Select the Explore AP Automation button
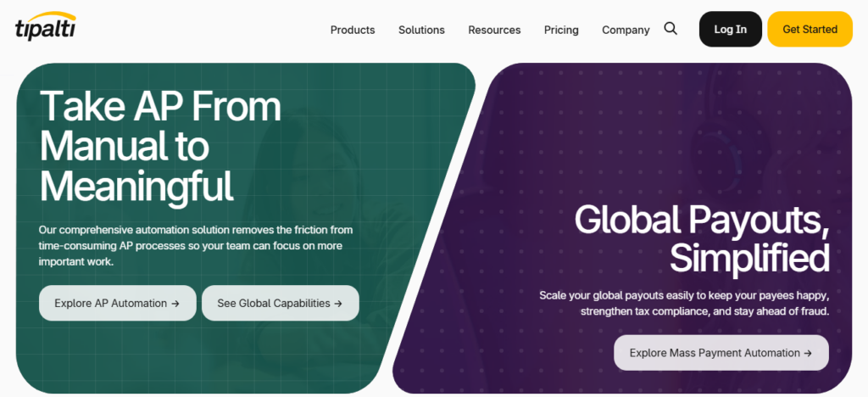Viewport: 868px width, 397px height. tap(117, 303)
